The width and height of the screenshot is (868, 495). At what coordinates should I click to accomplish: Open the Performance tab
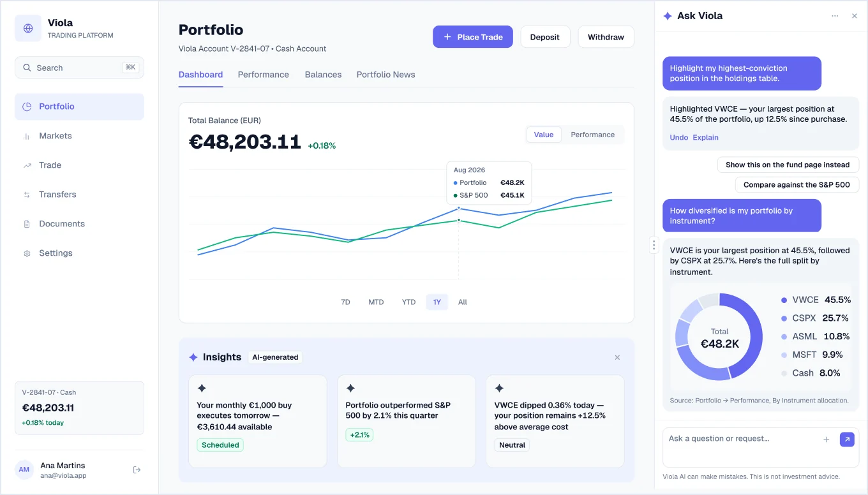coord(264,75)
